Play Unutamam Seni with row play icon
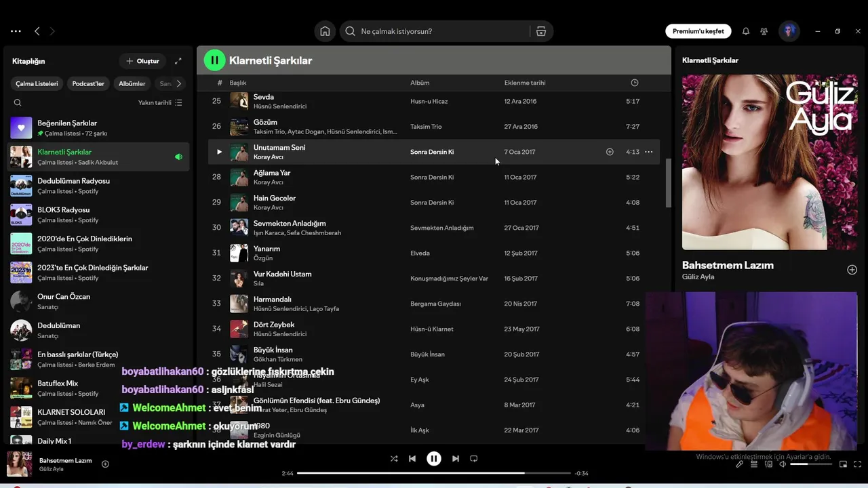The width and height of the screenshot is (868, 488). pos(218,152)
